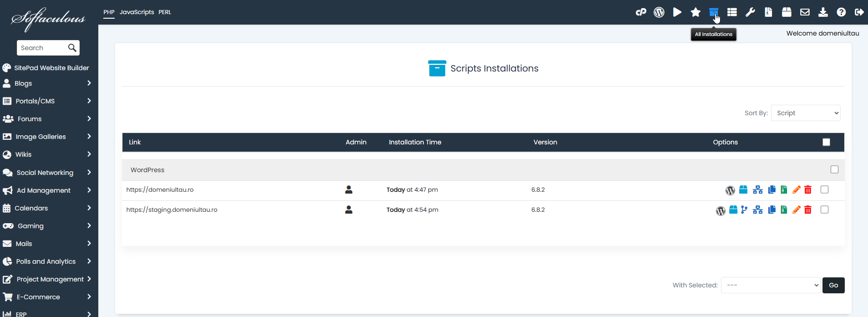
Task: Open backups via the zip file icon
Action: [x=768, y=12]
